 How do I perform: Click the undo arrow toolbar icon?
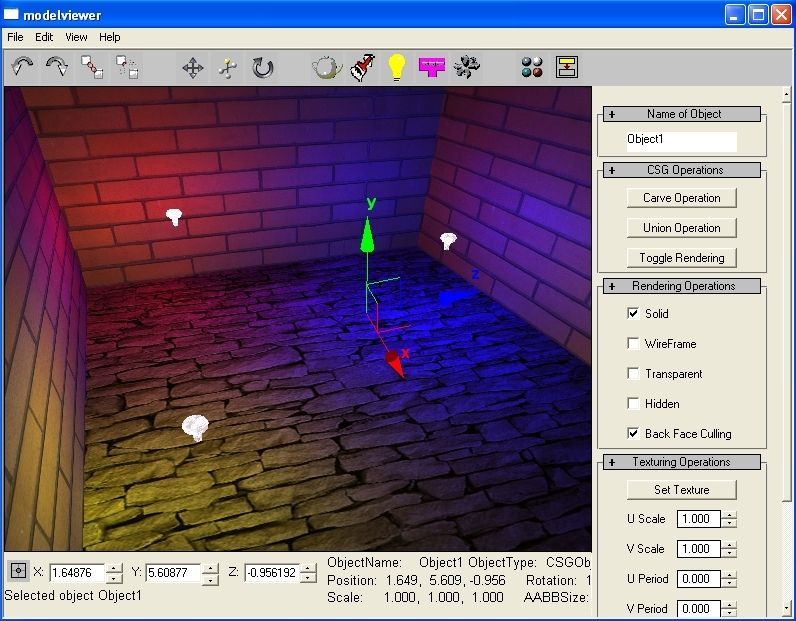23,67
